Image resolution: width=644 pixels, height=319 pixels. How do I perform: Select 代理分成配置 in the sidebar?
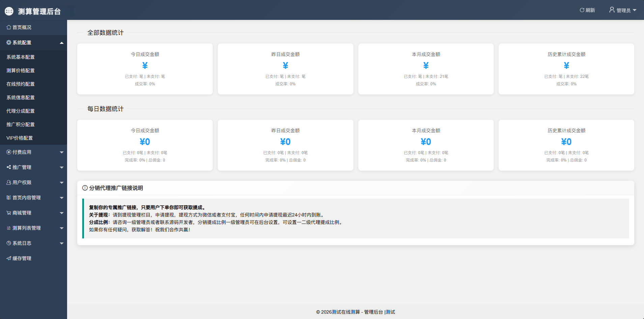point(21,111)
